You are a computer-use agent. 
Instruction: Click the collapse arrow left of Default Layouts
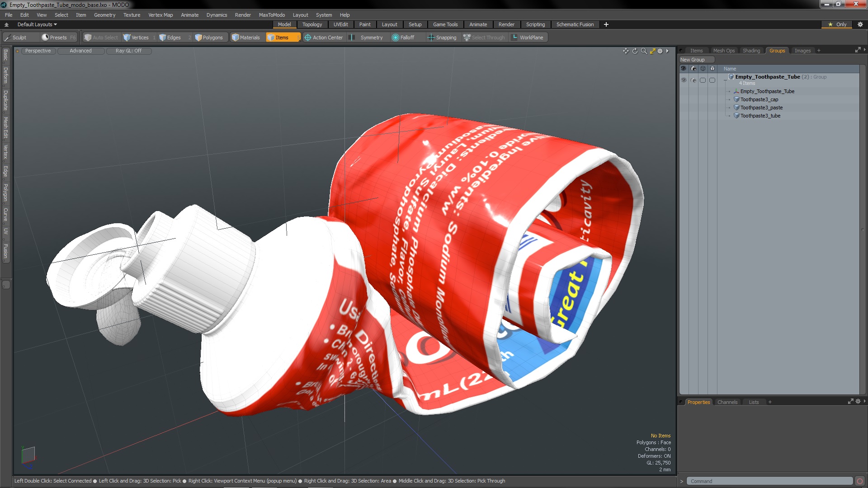pos(6,24)
